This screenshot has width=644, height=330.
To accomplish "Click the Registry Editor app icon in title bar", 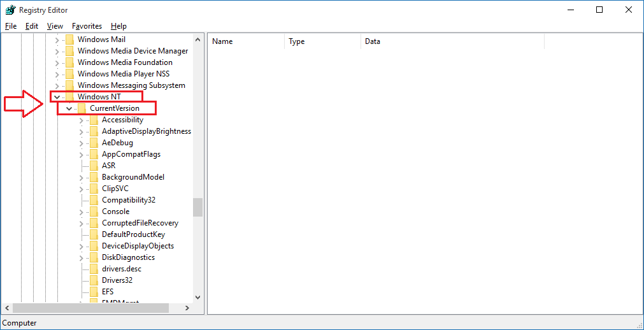I will (11, 10).
